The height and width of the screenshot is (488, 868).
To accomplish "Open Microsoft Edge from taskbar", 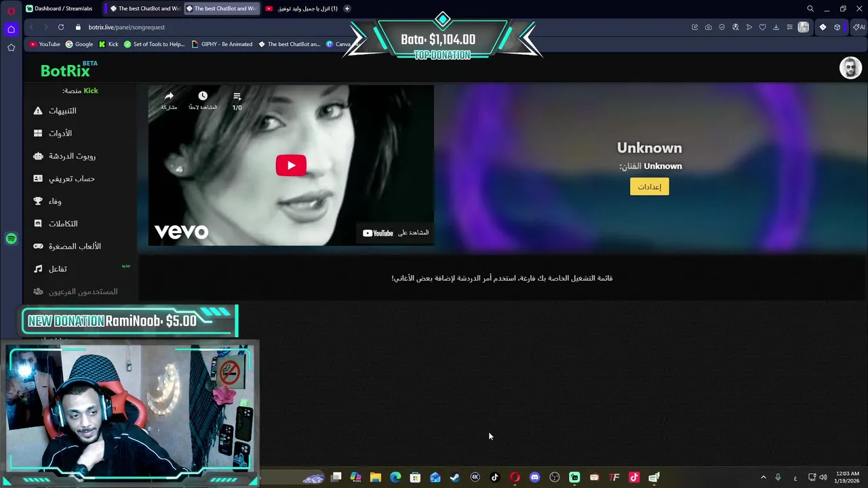I will click(395, 477).
